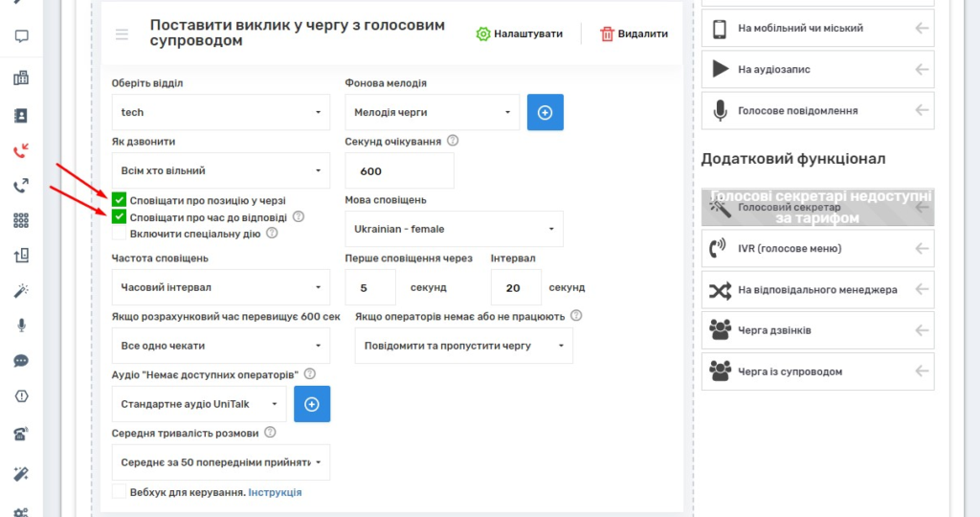Click the Секунд очікування field with 600
This screenshot has height=517, width=980.
399,171
